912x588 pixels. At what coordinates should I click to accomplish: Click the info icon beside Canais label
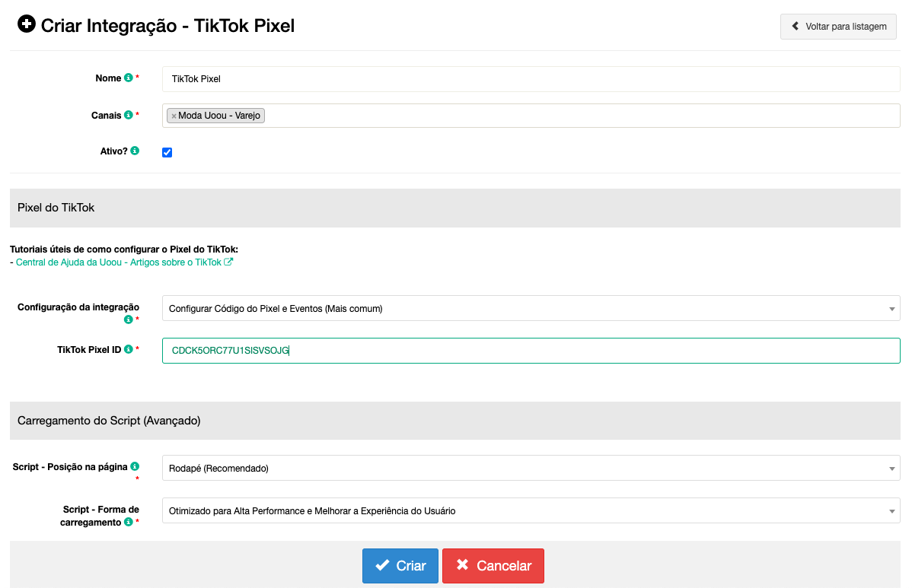tap(129, 114)
